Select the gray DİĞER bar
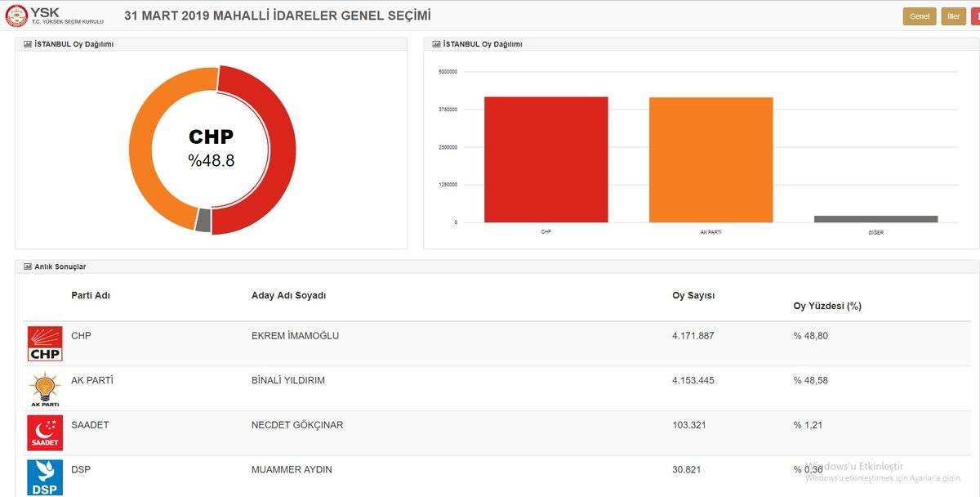Screen dimensions: 980x497 tap(876, 219)
